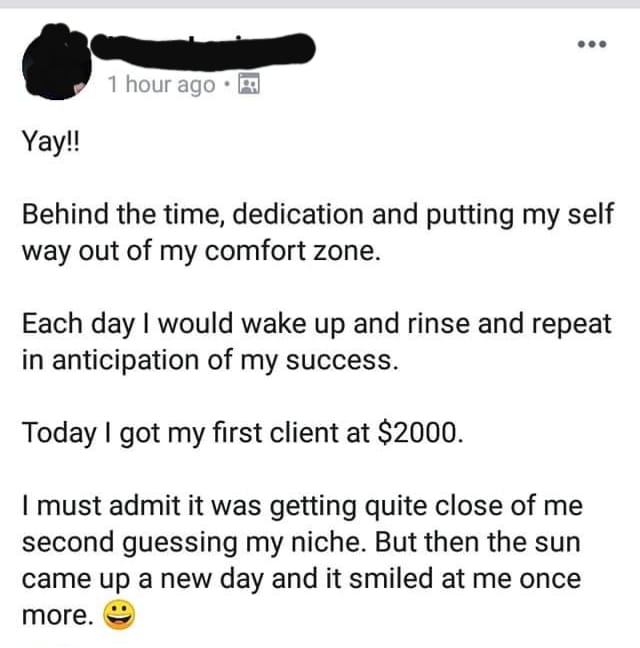Click the redacted profile picture
Image resolution: width=640 pixels, height=648 pixels.
pyautogui.click(x=57, y=61)
